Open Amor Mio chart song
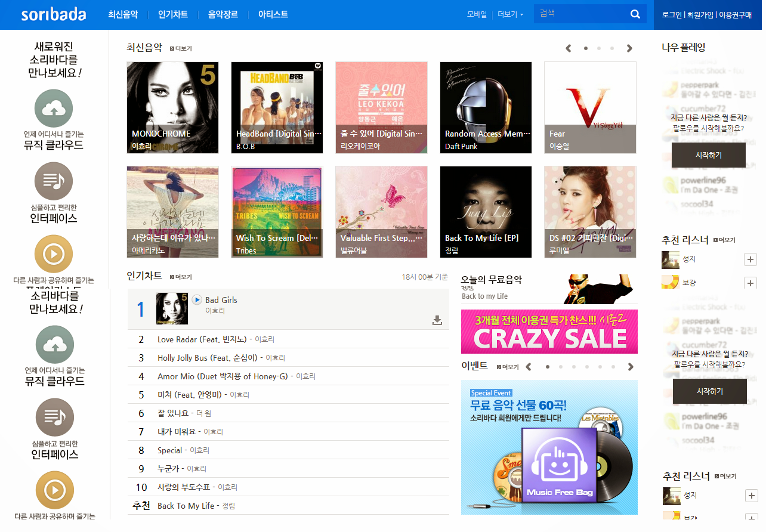Image resolution: width=766 pixels, height=532 pixels. 223,376
